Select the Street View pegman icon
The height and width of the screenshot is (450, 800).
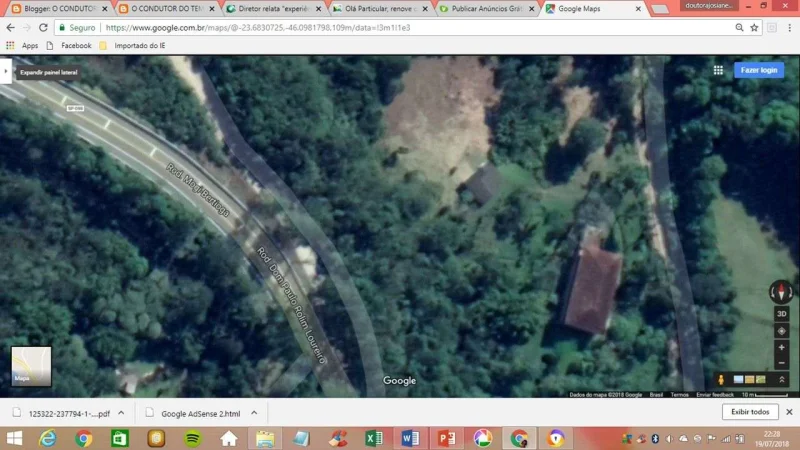[721, 380]
